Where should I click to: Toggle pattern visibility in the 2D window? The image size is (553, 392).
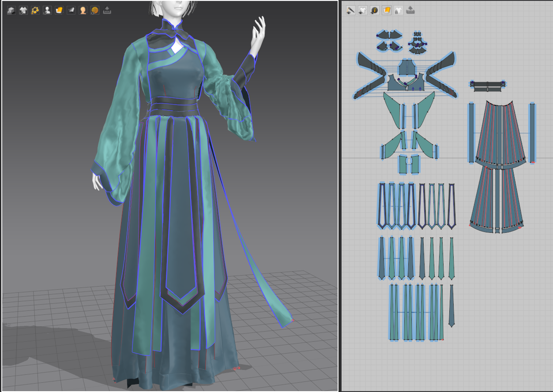point(363,10)
